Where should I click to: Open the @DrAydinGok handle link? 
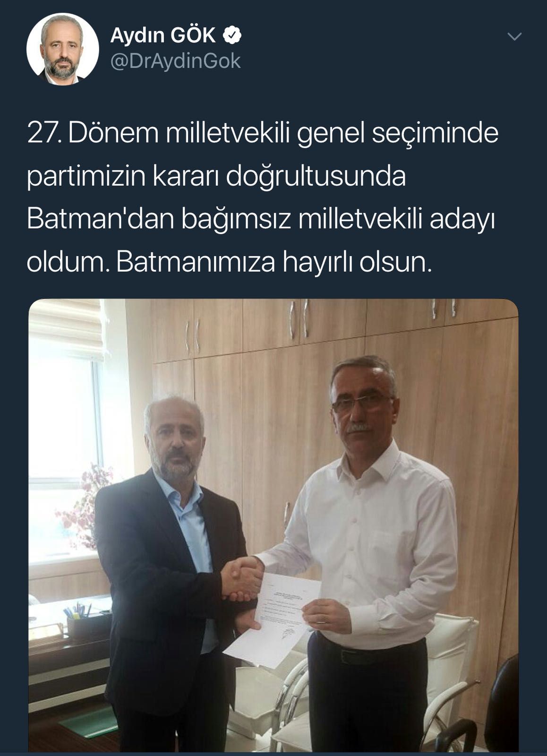pos(175,61)
